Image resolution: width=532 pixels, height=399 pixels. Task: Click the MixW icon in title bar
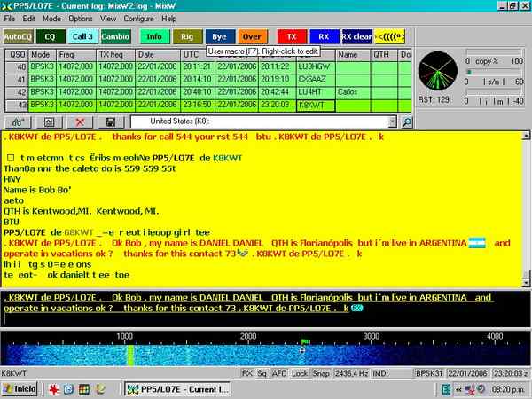6,6
